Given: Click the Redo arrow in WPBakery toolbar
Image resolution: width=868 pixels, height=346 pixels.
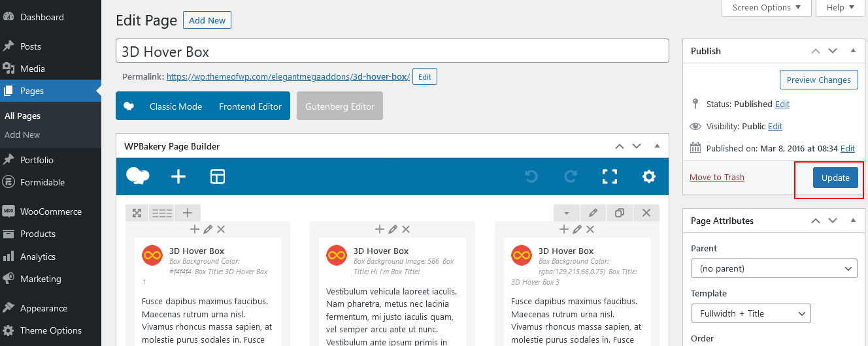Looking at the screenshot, I should (x=570, y=176).
